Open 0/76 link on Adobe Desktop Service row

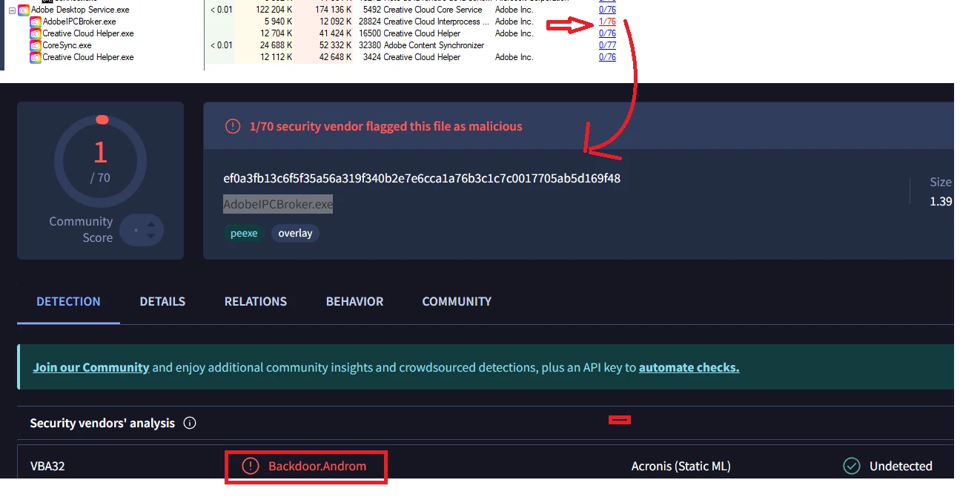coord(607,10)
